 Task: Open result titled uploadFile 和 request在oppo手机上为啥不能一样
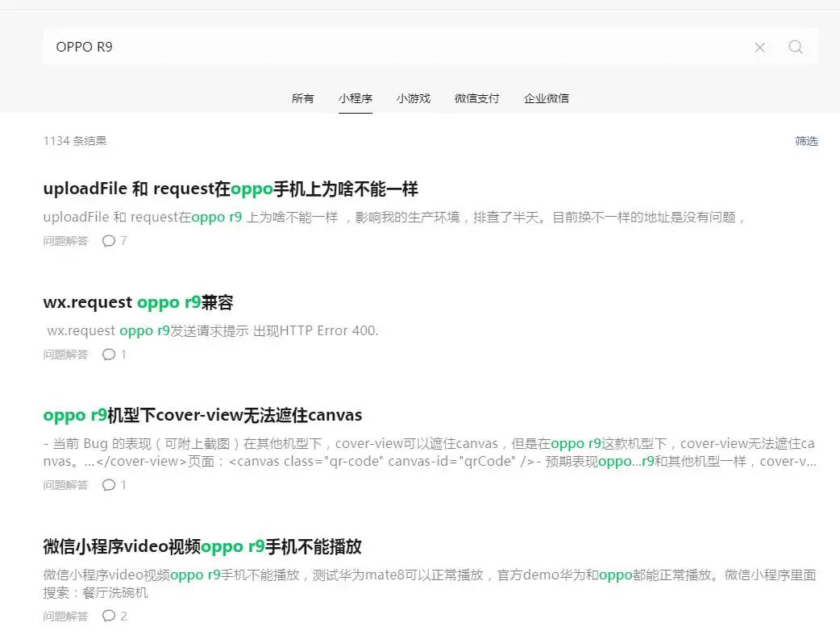coord(231,189)
